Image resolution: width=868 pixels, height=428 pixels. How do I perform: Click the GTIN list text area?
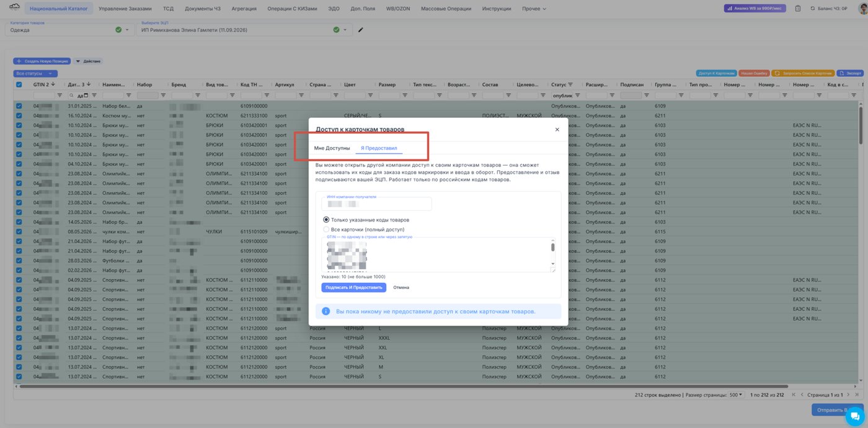(438, 254)
